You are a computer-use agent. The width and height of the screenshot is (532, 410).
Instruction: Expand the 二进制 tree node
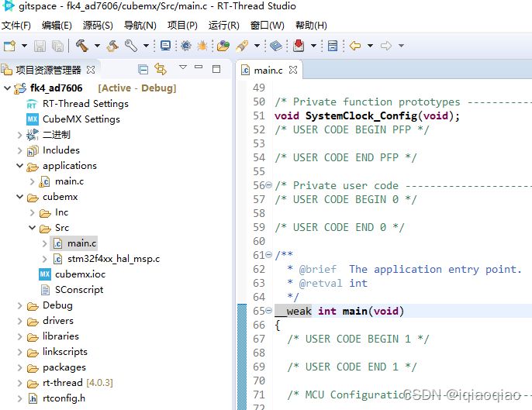pyautogui.click(x=19, y=135)
